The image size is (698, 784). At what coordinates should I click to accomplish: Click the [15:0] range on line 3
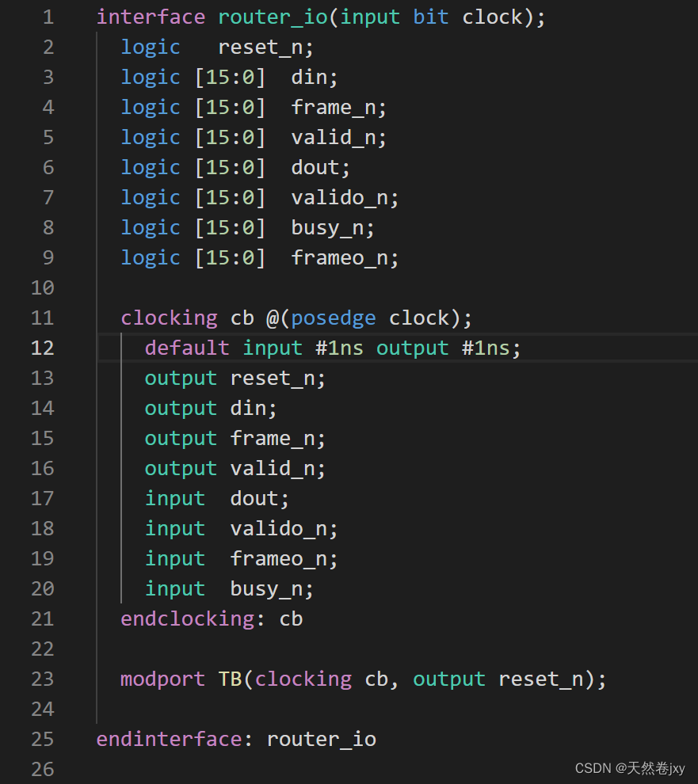point(235,77)
